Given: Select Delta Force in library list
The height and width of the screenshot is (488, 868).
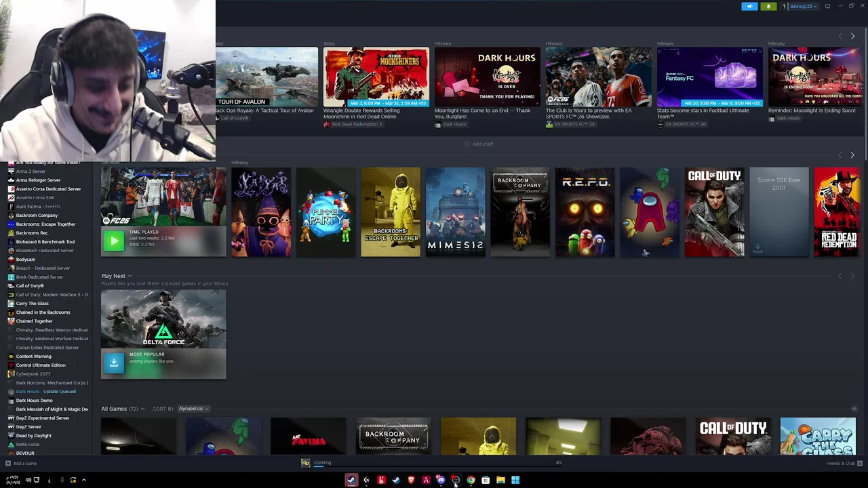Looking at the screenshot, I should (x=27, y=445).
